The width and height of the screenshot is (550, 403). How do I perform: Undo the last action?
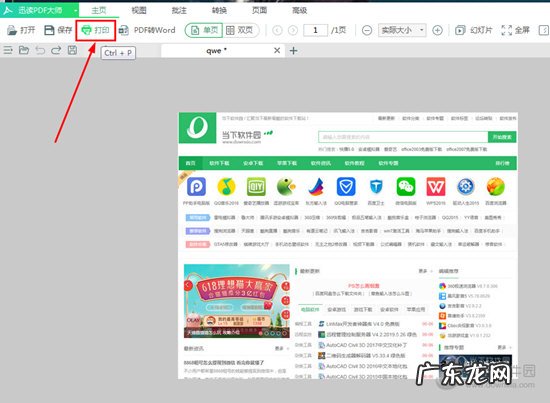(x=40, y=51)
